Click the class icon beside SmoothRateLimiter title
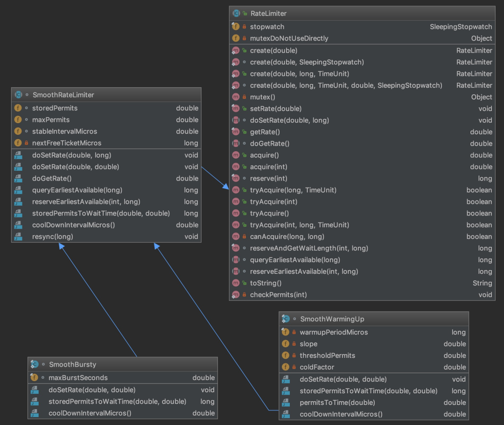The image size is (504, 425). [18, 95]
